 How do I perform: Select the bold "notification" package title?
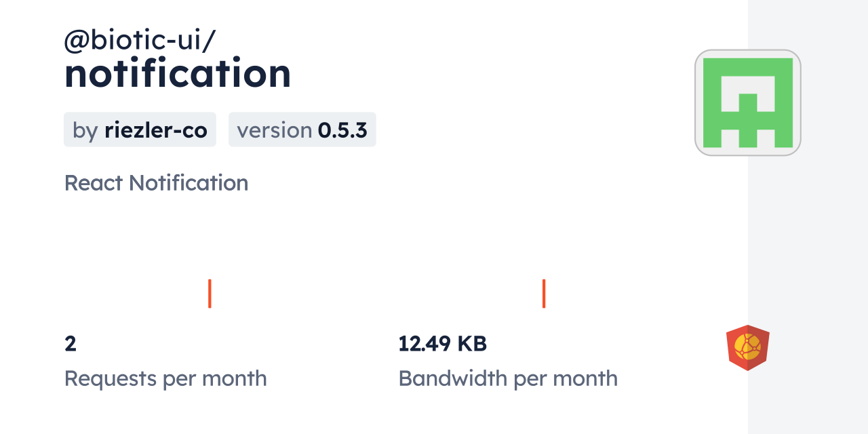point(178,73)
